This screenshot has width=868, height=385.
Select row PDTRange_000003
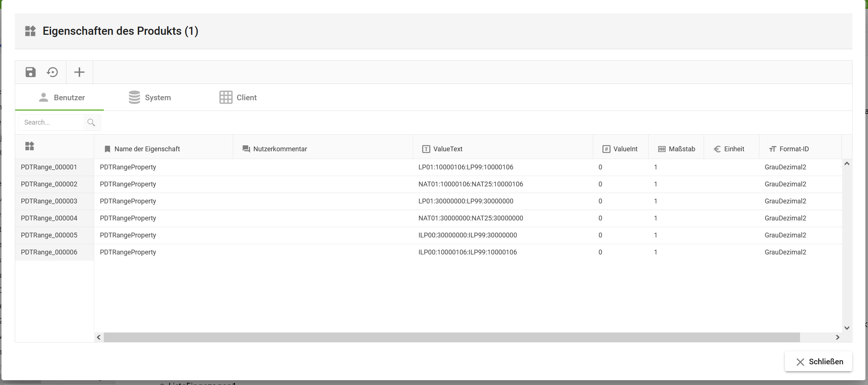[49, 201]
